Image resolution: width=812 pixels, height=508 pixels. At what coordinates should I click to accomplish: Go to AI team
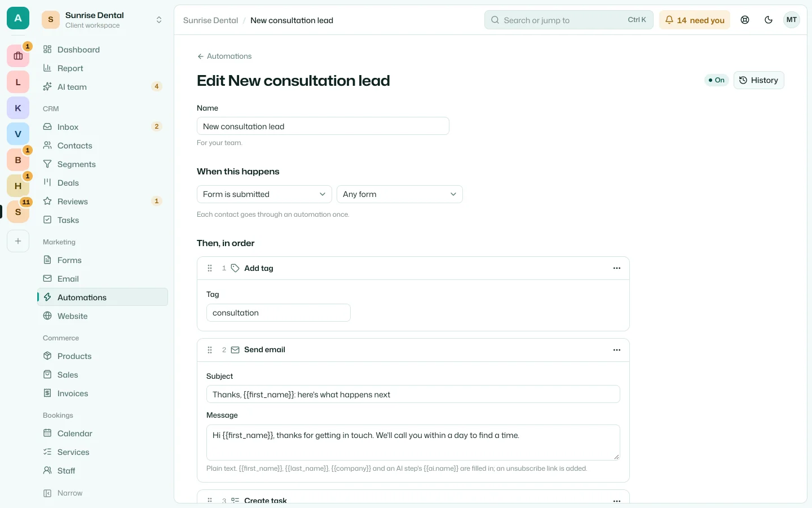pos(103,87)
